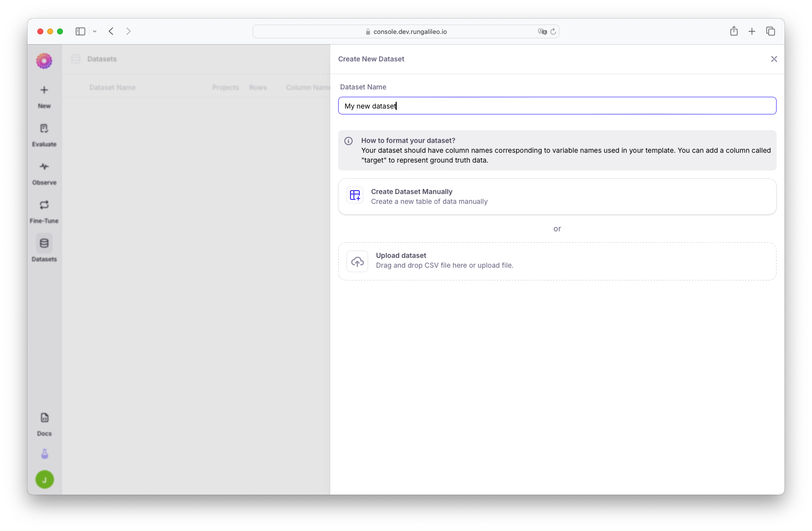Click the purple flask experiments icon

45,454
